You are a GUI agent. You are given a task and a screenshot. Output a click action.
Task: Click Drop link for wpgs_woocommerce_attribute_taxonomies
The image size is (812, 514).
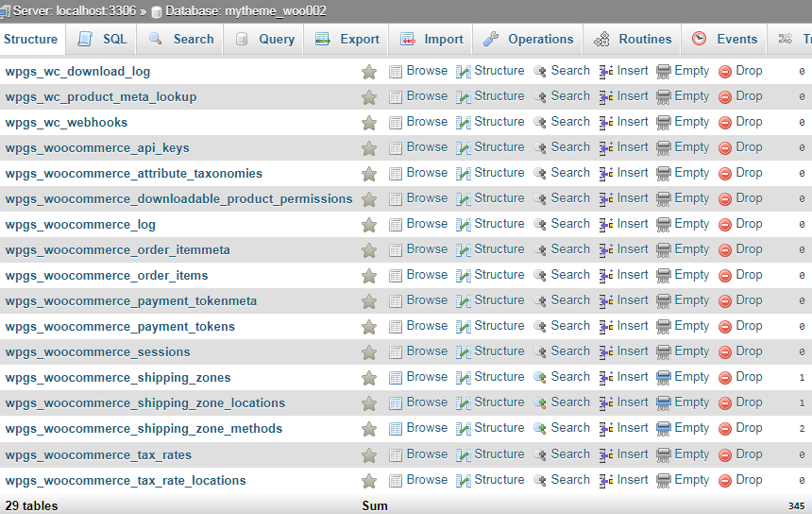749,173
